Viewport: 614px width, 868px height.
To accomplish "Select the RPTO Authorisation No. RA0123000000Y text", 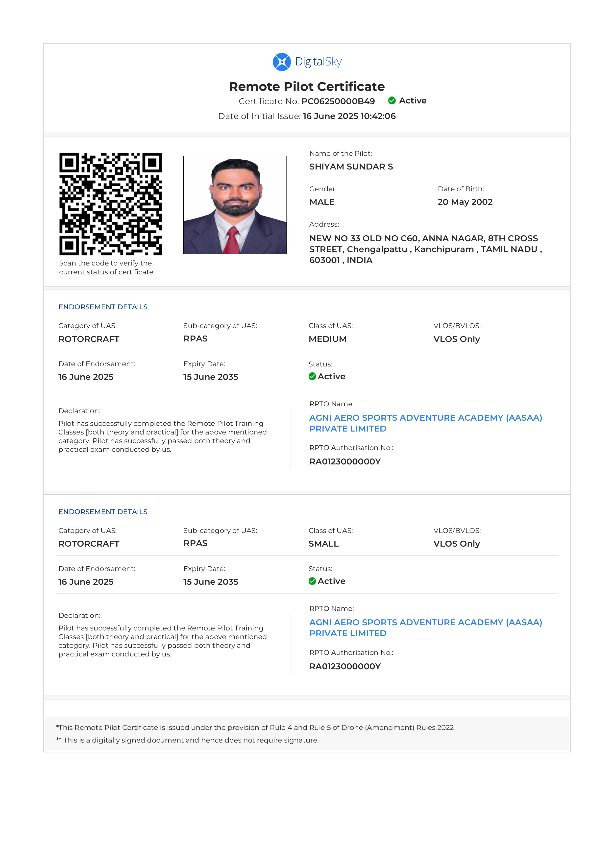I will pos(345,462).
